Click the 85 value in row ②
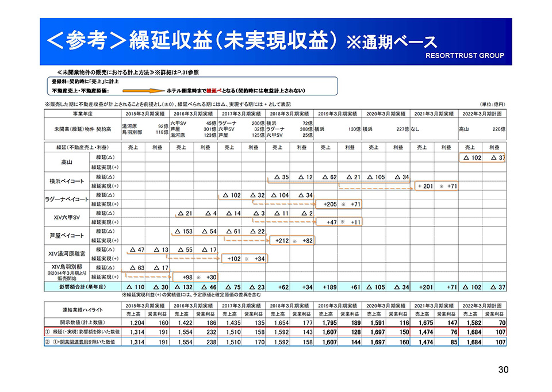The height and width of the screenshot is (392, 552). [454, 342]
